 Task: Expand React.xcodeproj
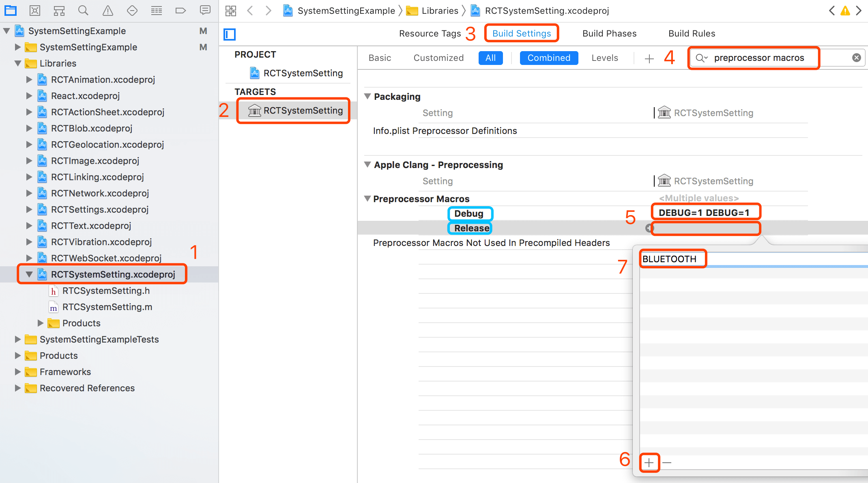click(x=29, y=96)
